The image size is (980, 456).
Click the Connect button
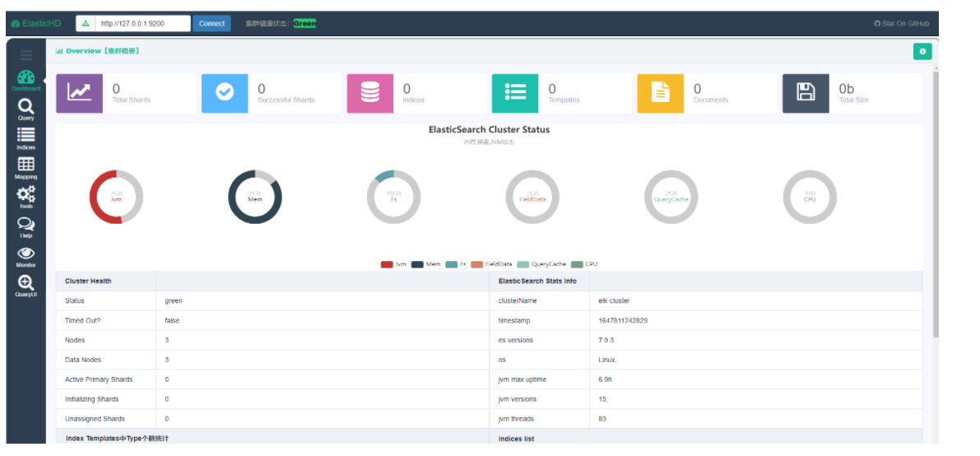point(211,24)
